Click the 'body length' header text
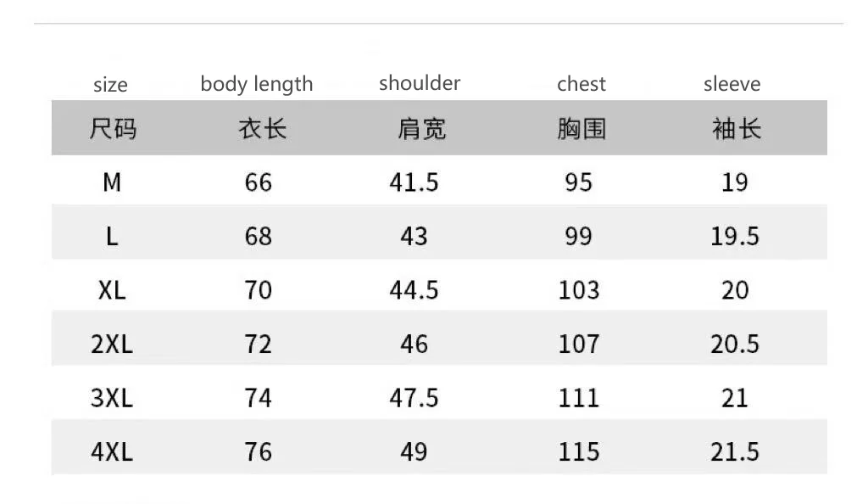868x504 pixels. click(x=257, y=85)
